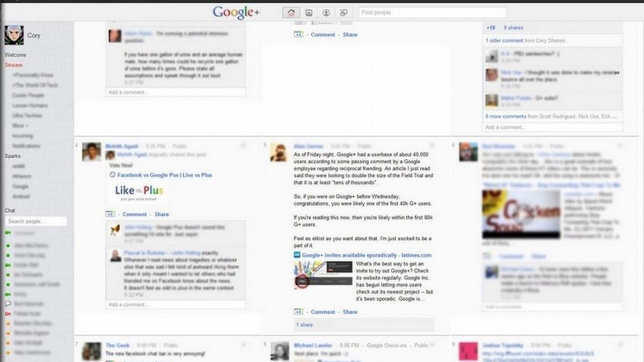Viewport: 644px width, 362px height.
Task: Open the Home stream icon in the top toolbar
Action: pos(290,12)
